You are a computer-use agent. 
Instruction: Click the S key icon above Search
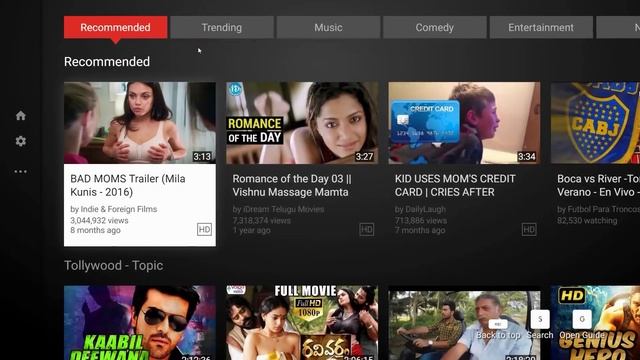tap(540, 319)
